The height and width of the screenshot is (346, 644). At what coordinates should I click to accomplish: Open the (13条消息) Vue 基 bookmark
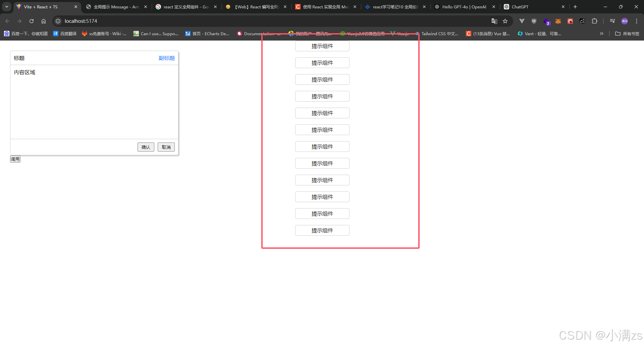pyautogui.click(x=488, y=34)
